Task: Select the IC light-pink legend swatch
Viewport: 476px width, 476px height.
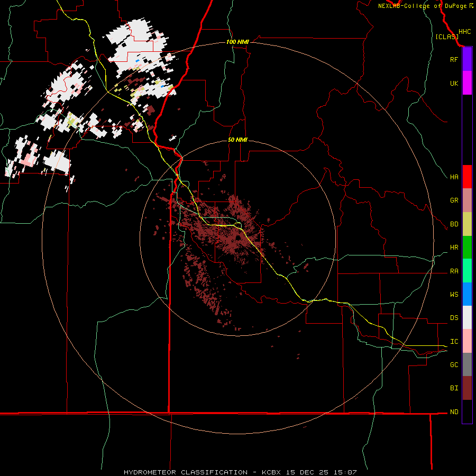Action: click(467, 341)
